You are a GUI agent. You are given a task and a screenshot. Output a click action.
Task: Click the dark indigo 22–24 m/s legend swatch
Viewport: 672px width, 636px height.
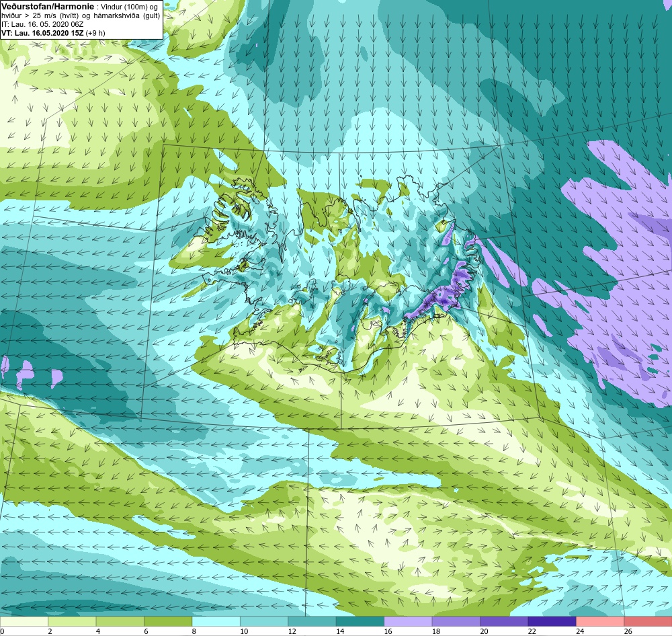552,621
